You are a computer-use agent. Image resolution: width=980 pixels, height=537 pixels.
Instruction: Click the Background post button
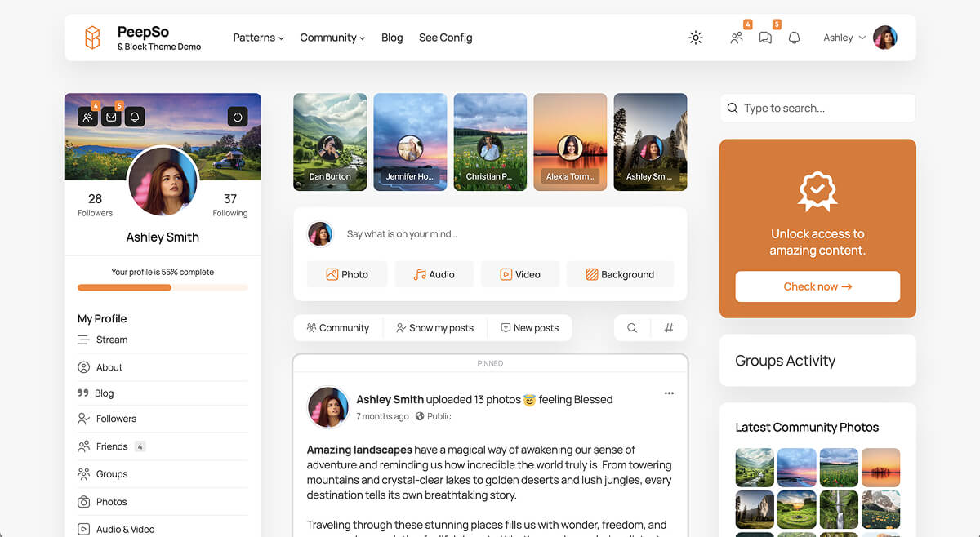pyautogui.click(x=620, y=274)
